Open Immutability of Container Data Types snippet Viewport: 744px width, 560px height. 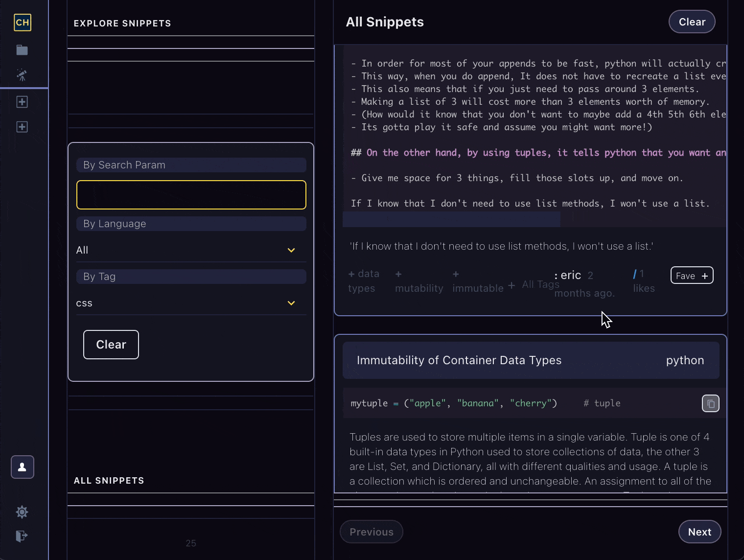459,360
